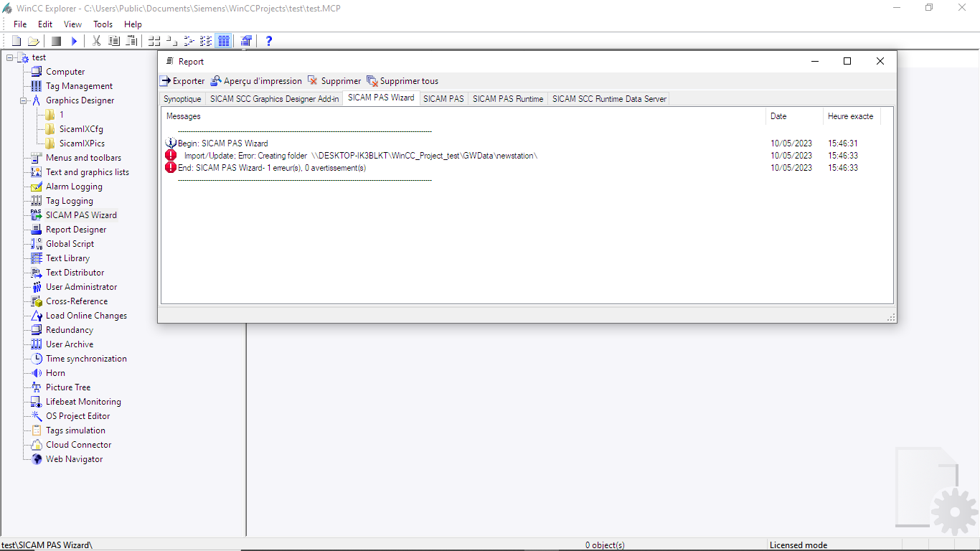
Task: Click the Web Navigator globe icon
Action: 37,459
